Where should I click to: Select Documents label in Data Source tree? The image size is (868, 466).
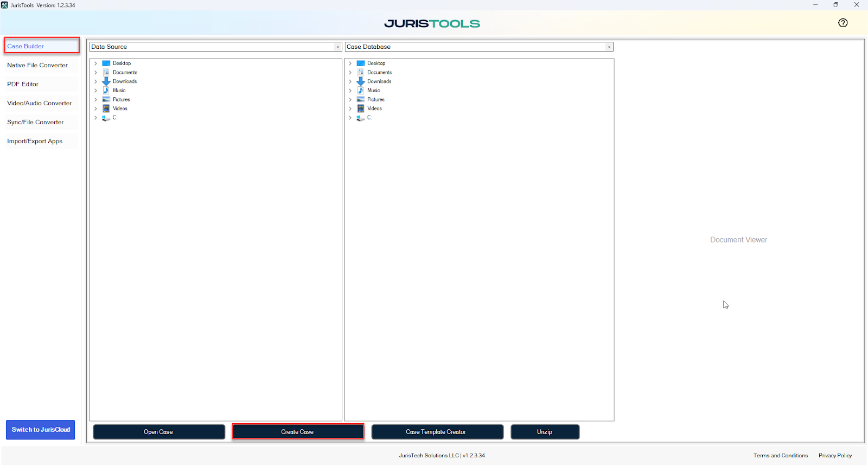tap(125, 72)
